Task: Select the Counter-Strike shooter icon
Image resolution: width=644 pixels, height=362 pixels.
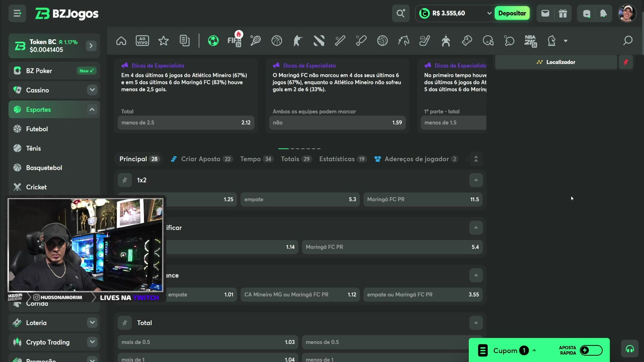Action: 298,41
